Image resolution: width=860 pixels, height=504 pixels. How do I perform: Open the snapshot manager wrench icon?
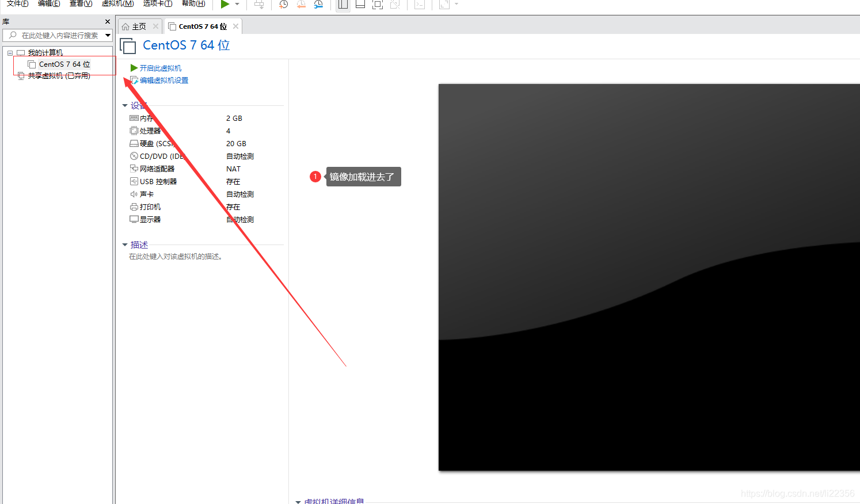click(318, 4)
